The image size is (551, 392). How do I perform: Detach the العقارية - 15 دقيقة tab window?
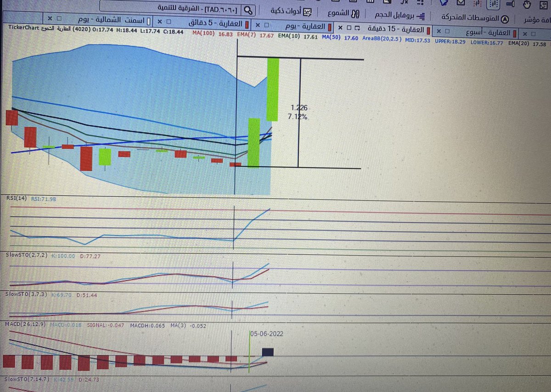point(358,27)
